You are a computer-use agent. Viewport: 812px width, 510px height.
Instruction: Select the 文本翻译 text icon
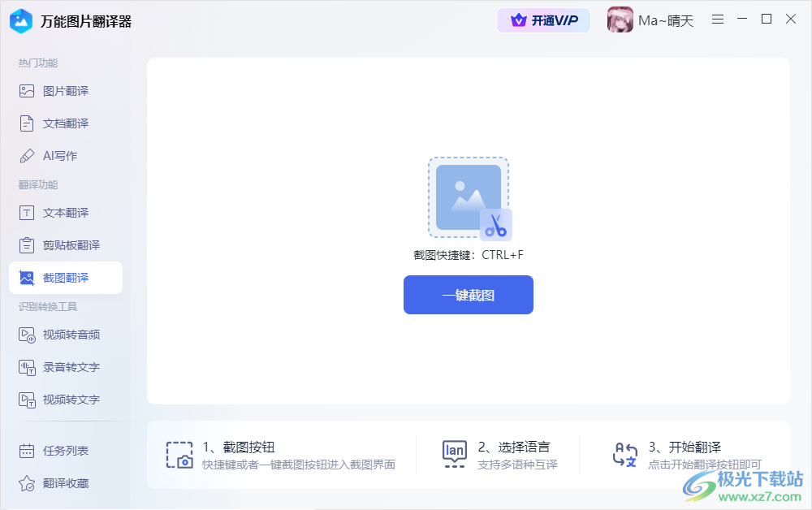tap(27, 213)
